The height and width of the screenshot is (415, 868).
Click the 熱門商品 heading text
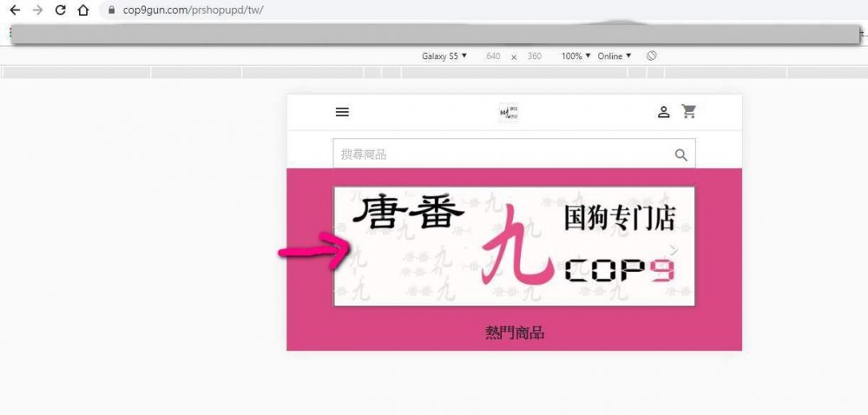click(x=514, y=333)
